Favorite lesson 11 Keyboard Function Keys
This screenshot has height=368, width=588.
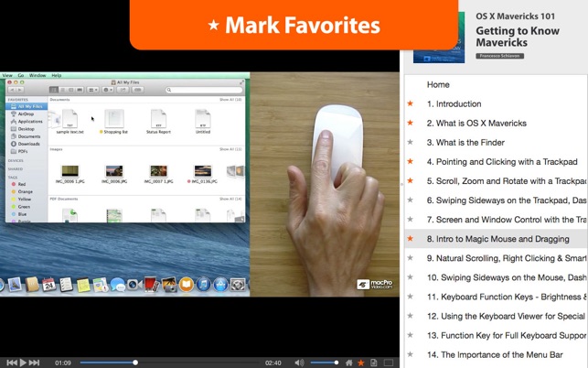(411, 297)
